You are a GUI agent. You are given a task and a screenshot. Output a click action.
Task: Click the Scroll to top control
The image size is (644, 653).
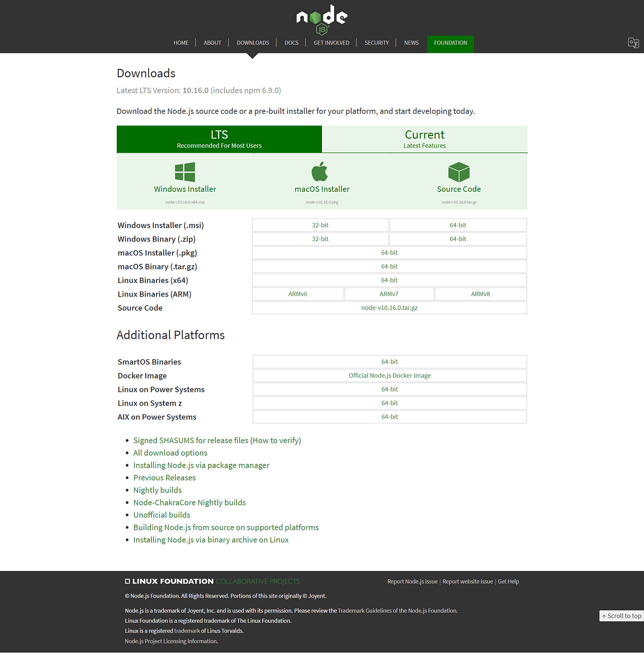point(621,616)
